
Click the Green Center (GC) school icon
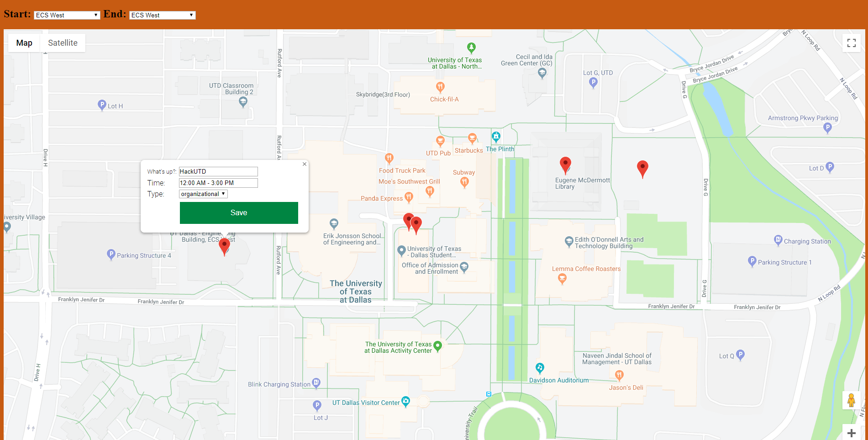[x=542, y=73]
